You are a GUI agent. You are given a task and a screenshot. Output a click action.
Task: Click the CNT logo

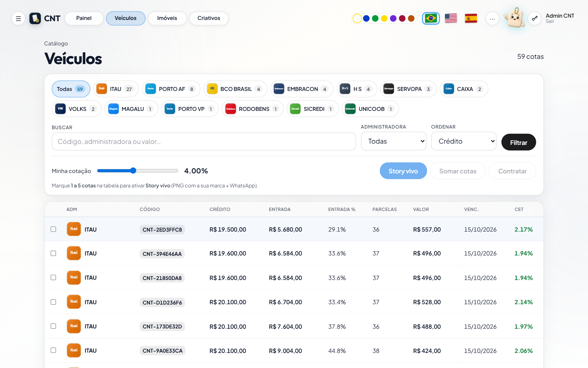pyautogui.click(x=45, y=18)
